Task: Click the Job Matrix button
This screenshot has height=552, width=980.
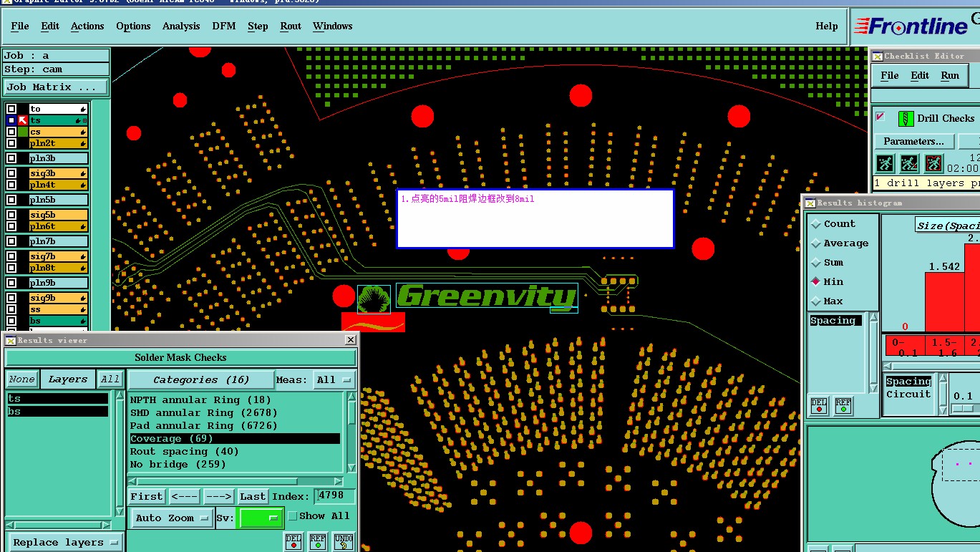Action: pos(56,87)
